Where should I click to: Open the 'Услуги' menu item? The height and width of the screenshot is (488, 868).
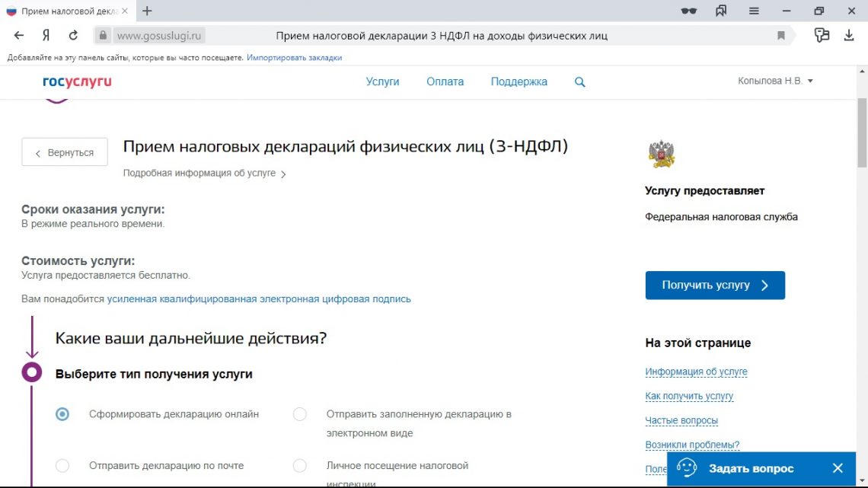pyautogui.click(x=382, y=82)
